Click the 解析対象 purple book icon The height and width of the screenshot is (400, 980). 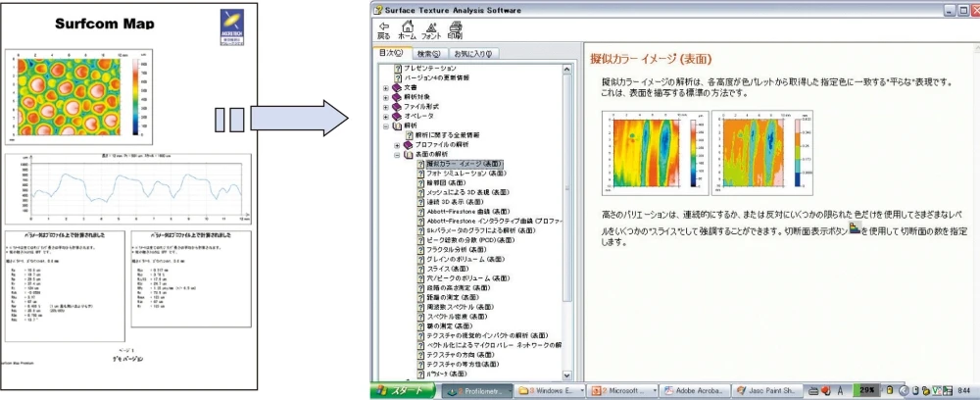[397, 97]
